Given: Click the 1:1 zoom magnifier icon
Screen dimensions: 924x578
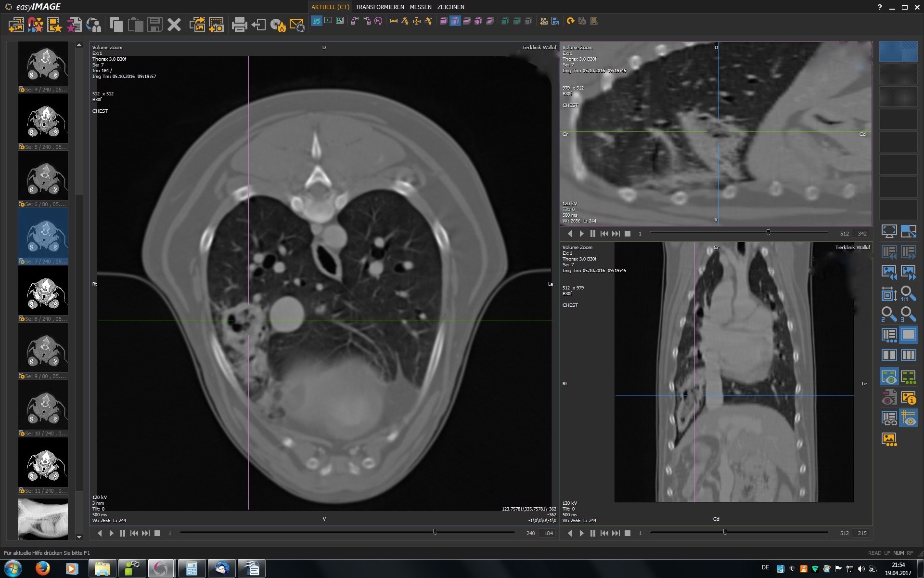Looking at the screenshot, I should click(908, 293).
